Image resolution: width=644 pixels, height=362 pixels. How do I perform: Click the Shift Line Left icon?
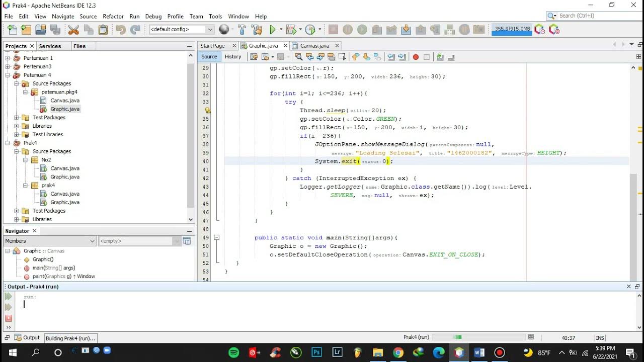pyautogui.click(x=391, y=57)
